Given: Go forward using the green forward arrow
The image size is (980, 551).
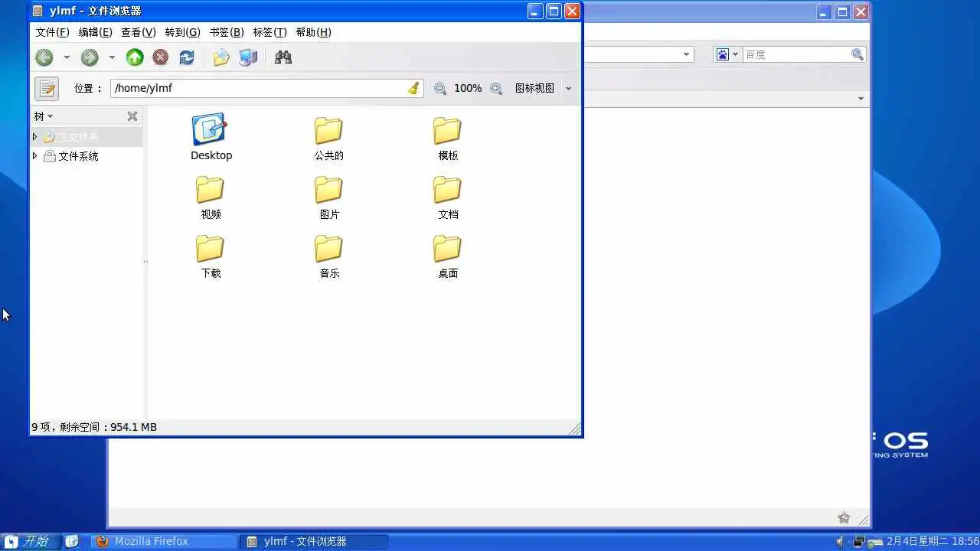Looking at the screenshot, I should 90,57.
